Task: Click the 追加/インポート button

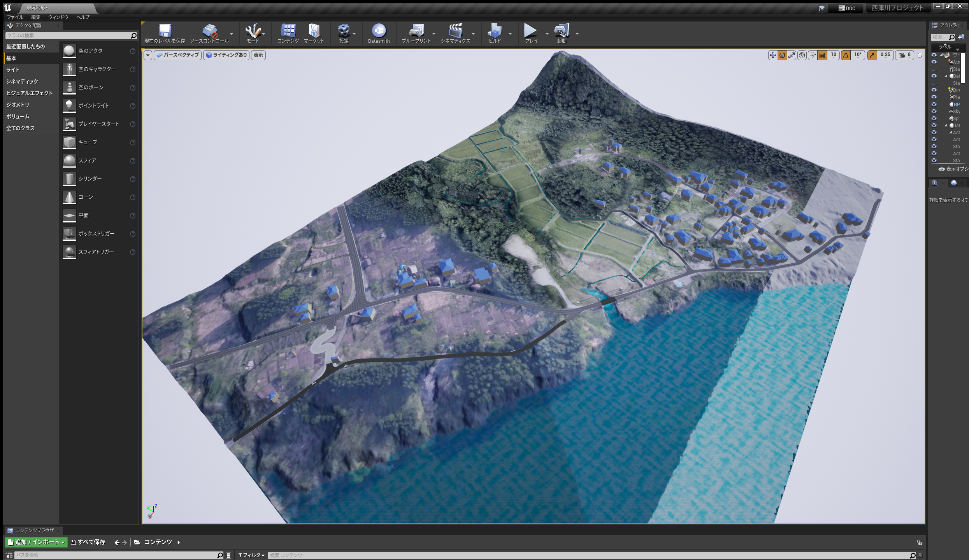Action: (36, 542)
